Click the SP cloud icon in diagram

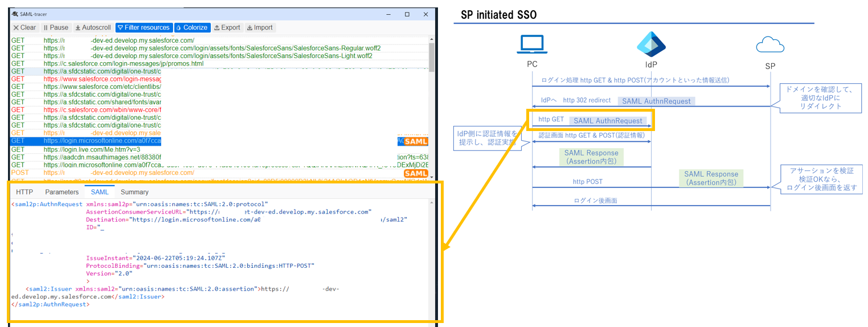[x=770, y=46]
